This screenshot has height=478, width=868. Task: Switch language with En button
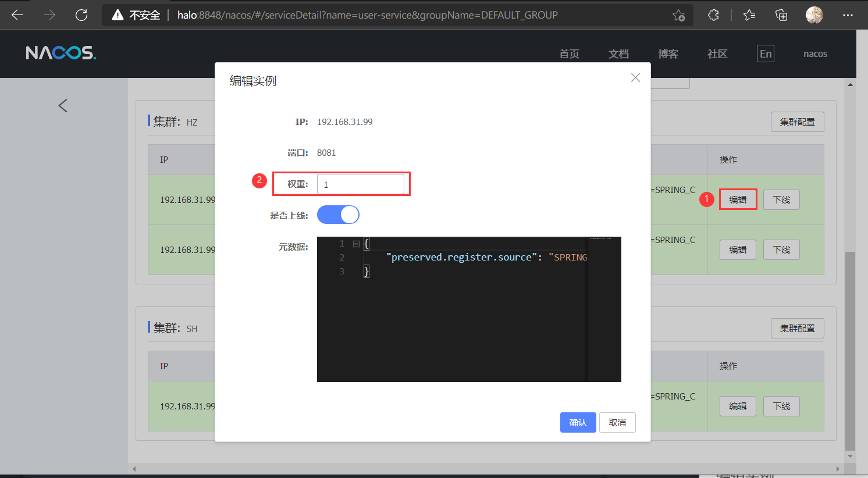(766, 54)
